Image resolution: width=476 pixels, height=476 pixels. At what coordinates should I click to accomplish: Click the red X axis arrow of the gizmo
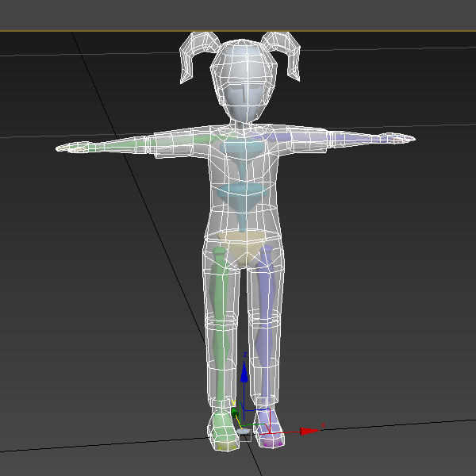tap(309, 432)
